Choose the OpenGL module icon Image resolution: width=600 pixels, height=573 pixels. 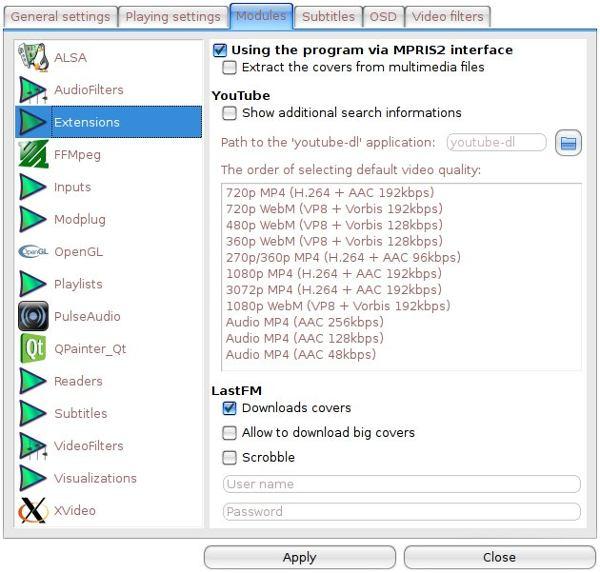(33, 252)
